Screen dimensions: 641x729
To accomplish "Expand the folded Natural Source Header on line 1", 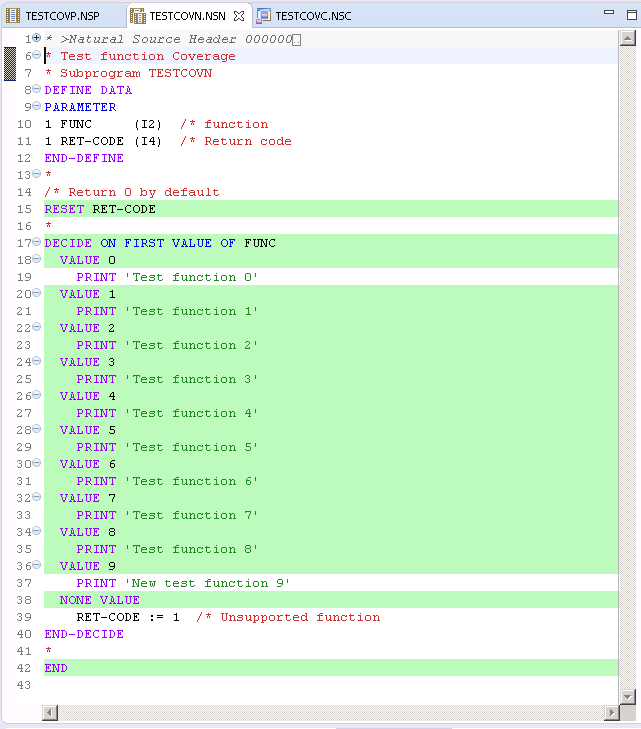I will [x=37, y=38].
